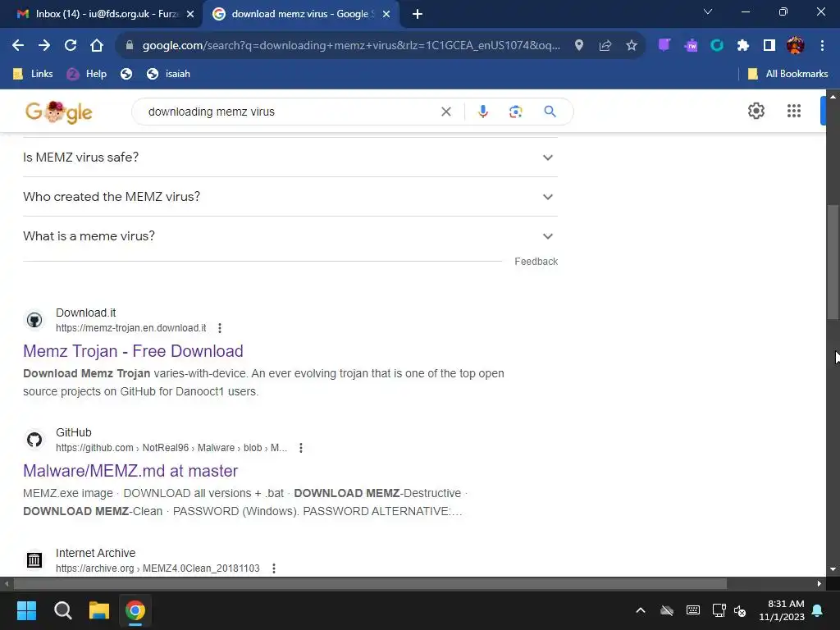Open the purple TW extension icon

tap(691, 46)
